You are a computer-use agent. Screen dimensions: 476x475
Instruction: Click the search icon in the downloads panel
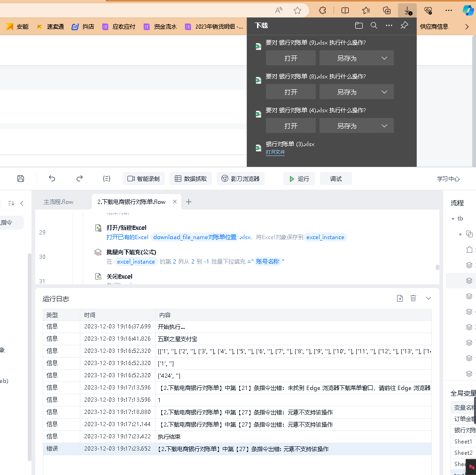374,26
